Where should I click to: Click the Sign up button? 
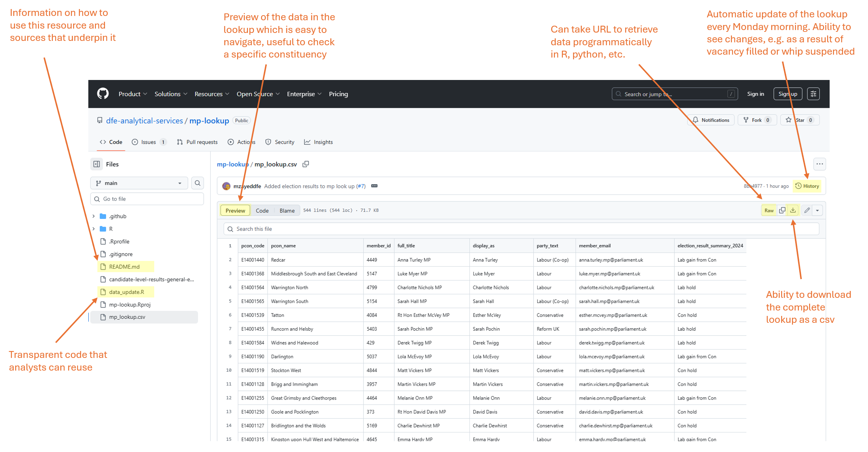point(788,94)
